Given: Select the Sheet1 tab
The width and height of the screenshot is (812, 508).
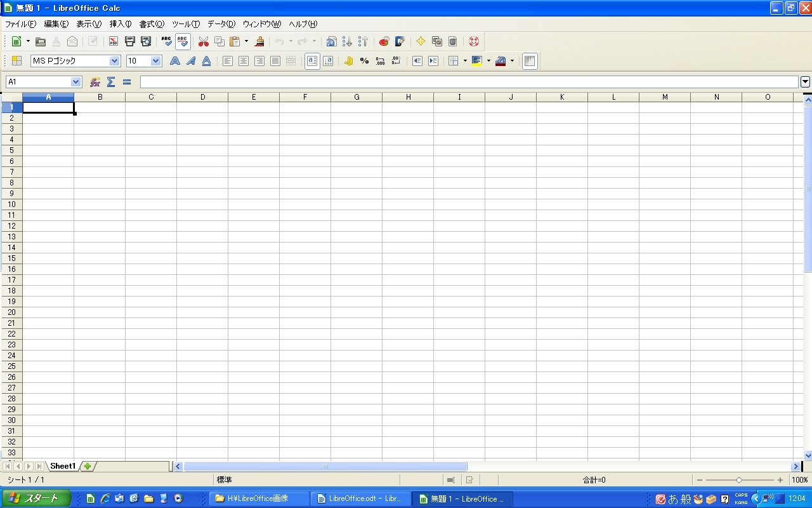Looking at the screenshot, I should (63, 466).
